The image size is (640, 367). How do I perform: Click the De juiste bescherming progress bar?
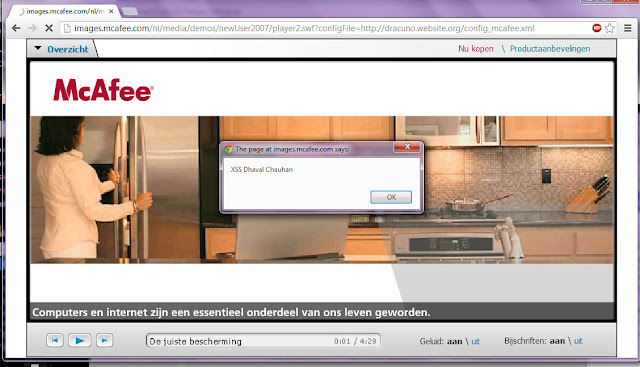tap(263, 341)
